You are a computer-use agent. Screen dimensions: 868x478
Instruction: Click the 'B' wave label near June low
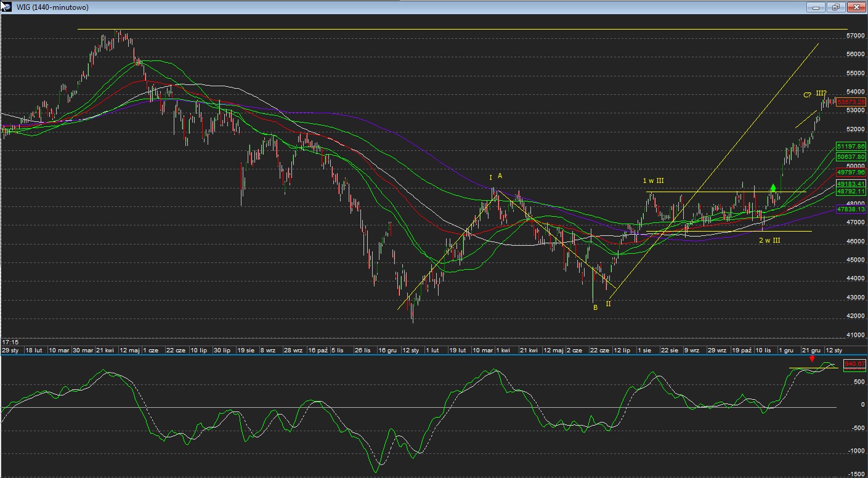click(595, 307)
